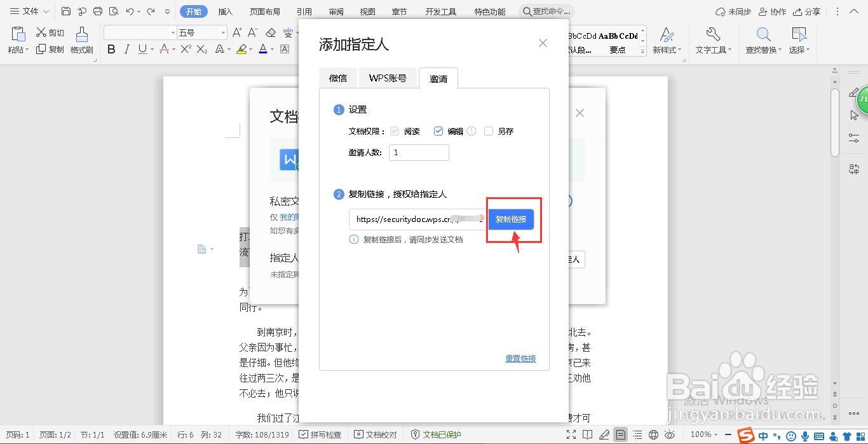This screenshot has width=868, height=444.
Task: Click the Clear Formatting eraser icon
Action: click(271, 32)
